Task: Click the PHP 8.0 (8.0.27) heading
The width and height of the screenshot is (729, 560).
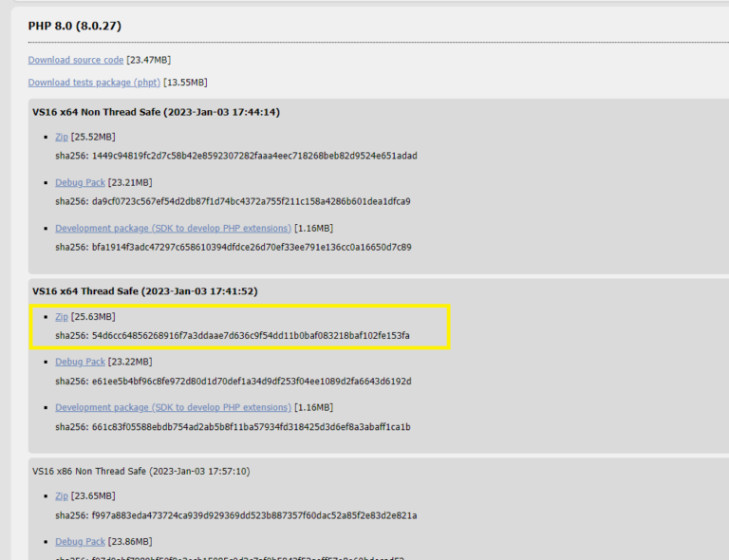Action: (74, 26)
